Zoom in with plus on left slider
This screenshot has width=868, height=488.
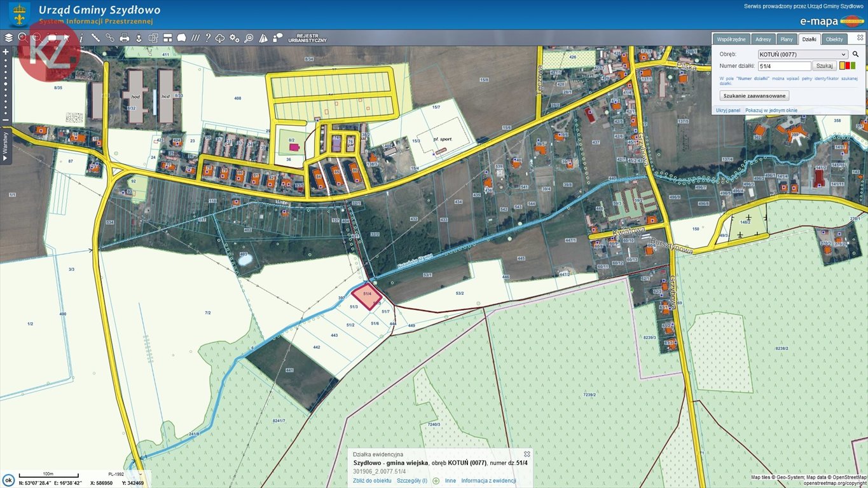click(x=6, y=51)
